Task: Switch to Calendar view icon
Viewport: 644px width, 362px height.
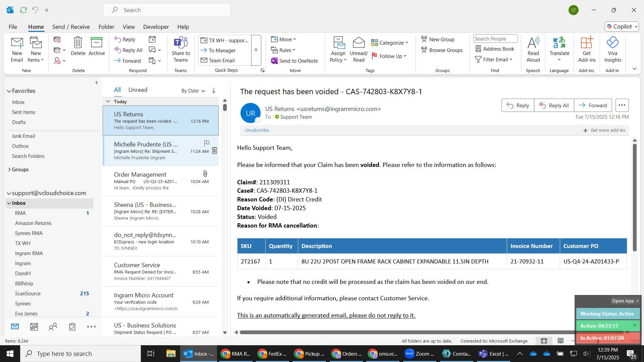Action: (x=34, y=327)
